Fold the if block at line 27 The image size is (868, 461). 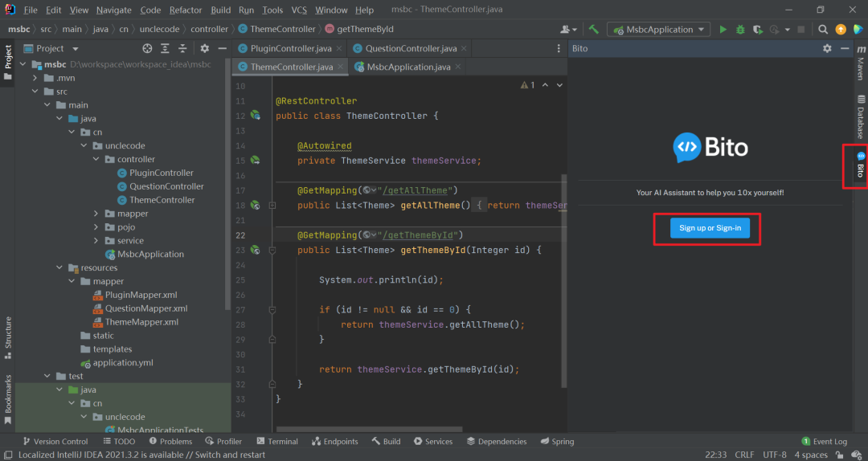[272, 310]
